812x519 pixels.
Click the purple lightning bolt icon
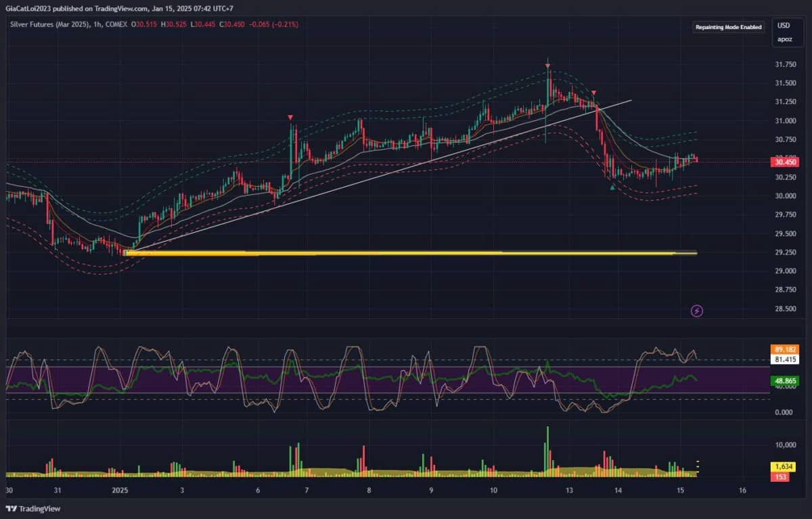pyautogui.click(x=696, y=311)
